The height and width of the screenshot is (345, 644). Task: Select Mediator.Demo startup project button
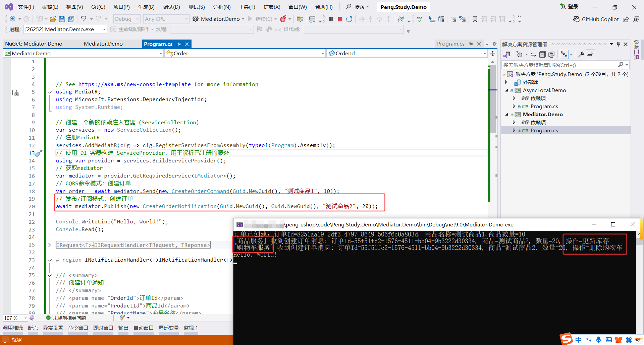pyautogui.click(x=218, y=19)
